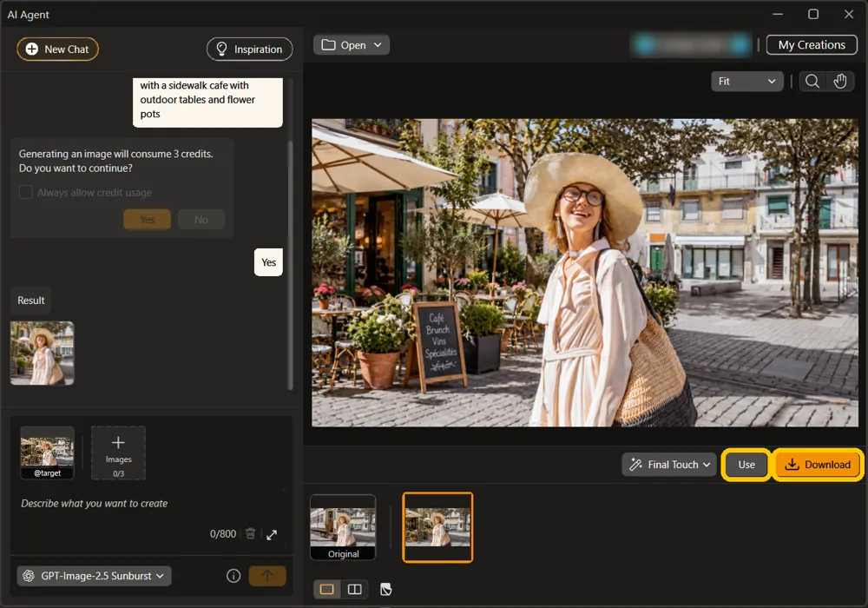Select the @target reference image
Image resolution: width=868 pixels, height=608 pixels.
[48, 453]
